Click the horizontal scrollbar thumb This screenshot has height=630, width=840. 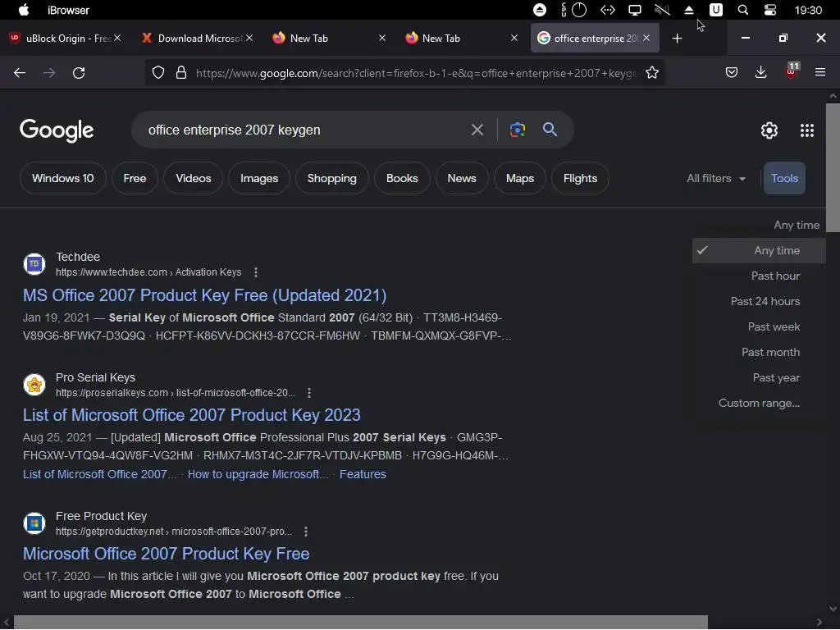pyautogui.click(x=361, y=623)
